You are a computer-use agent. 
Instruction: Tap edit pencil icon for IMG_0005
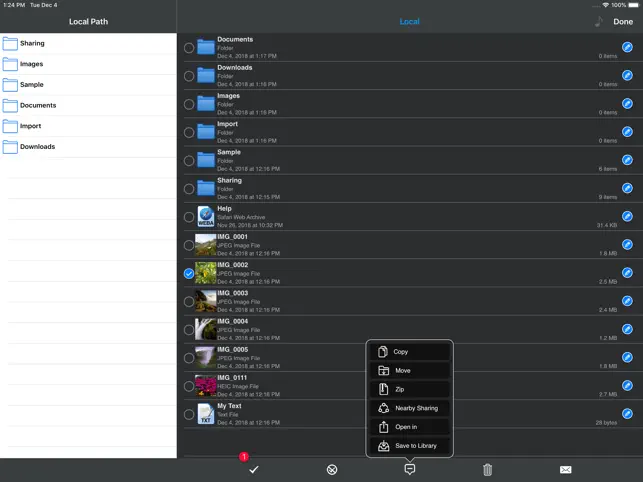pos(627,357)
